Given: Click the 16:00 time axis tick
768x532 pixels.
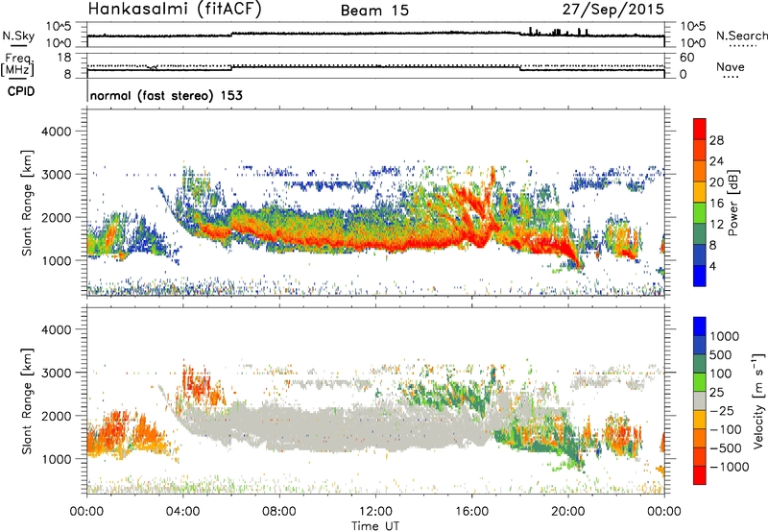Looking at the screenshot, I should click(471, 512).
